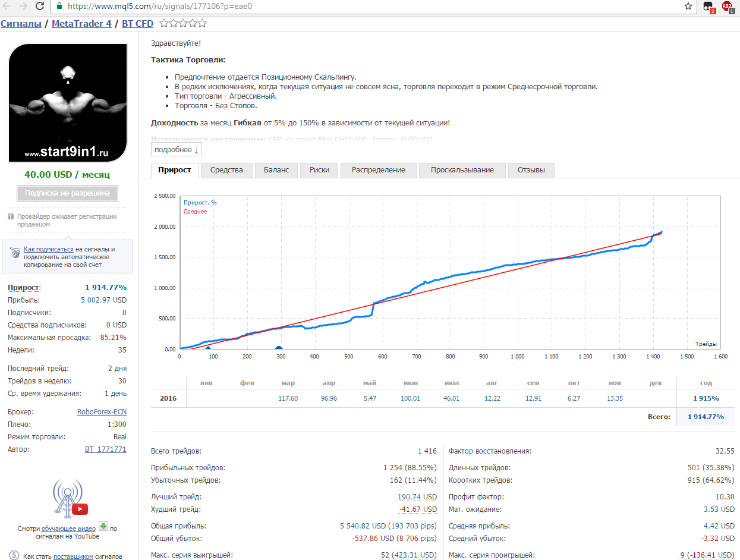Click the 'Среднее' chart legend

click(196, 212)
